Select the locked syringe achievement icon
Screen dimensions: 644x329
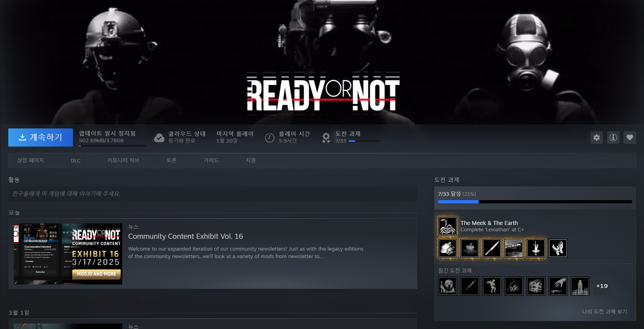470,286
